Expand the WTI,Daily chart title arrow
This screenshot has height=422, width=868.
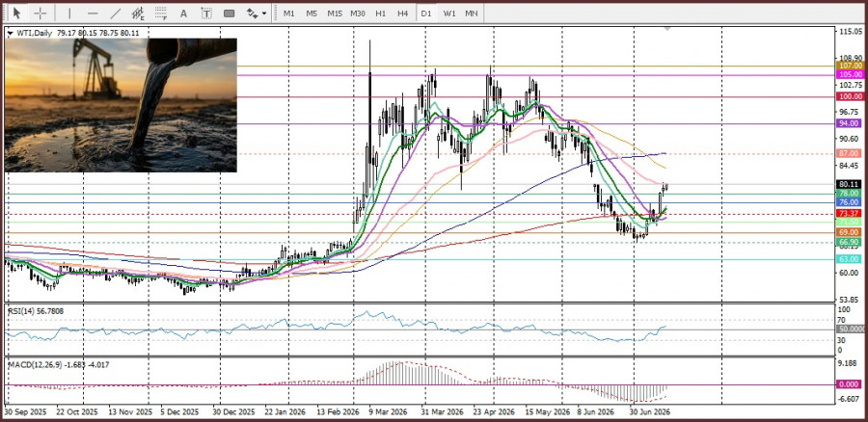tap(10, 33)
